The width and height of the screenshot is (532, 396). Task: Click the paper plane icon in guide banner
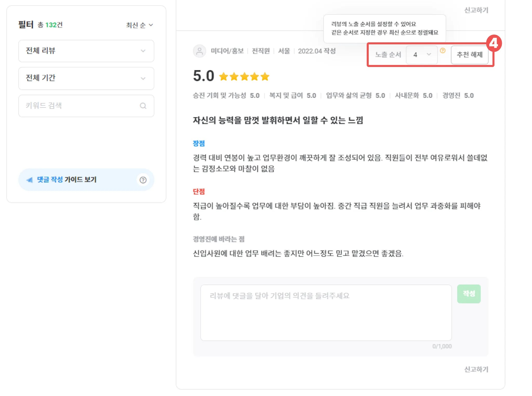(30, 180)
